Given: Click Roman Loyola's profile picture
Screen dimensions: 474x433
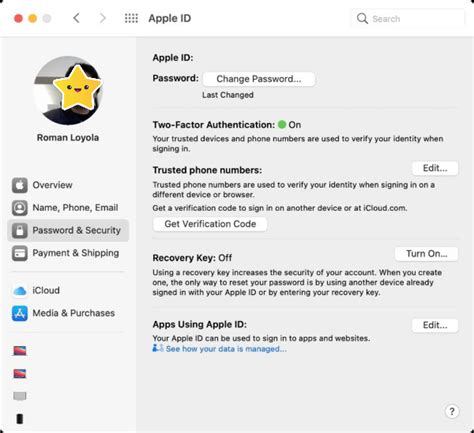Looking at the screenshot, I should click(x=68, y=91).
